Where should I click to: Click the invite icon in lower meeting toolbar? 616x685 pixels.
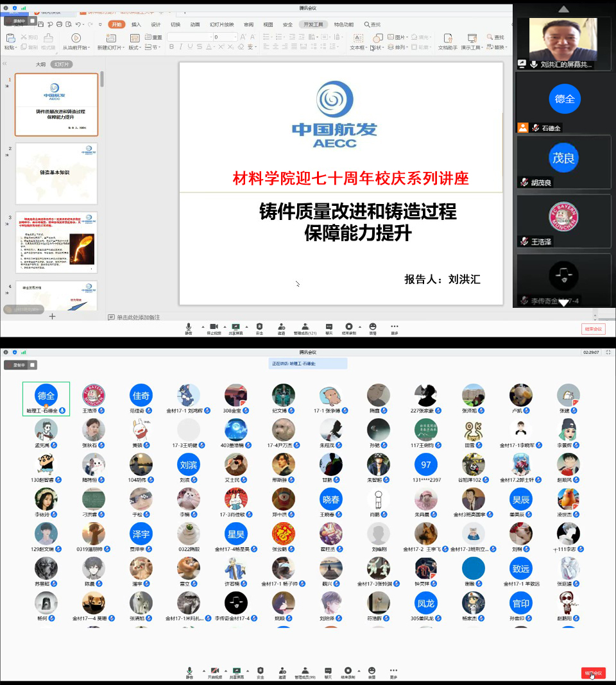pyautogui.click(x=282, y=671)
